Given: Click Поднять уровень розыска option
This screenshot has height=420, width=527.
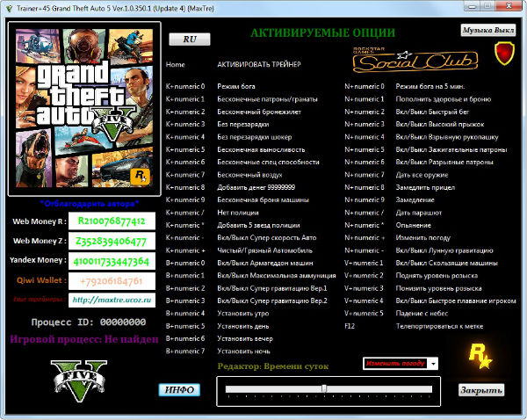Looking at the screenshot, I should point(437,276).
